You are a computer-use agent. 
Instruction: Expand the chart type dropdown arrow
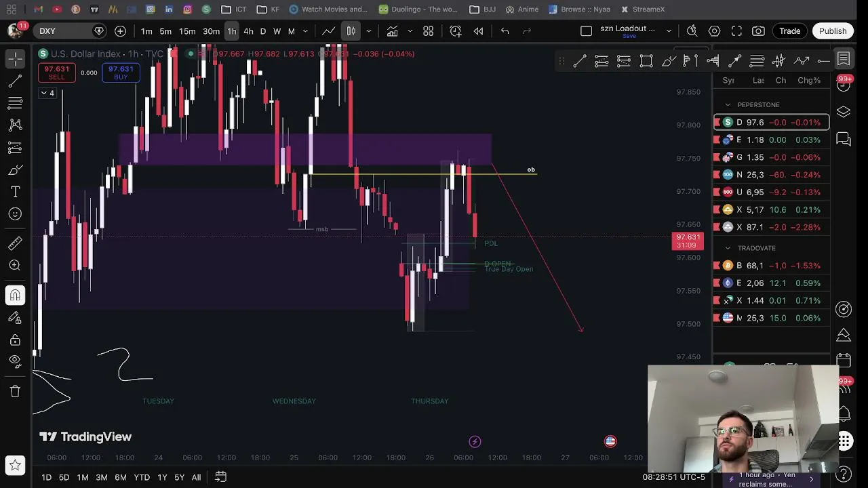coord(369,31)
